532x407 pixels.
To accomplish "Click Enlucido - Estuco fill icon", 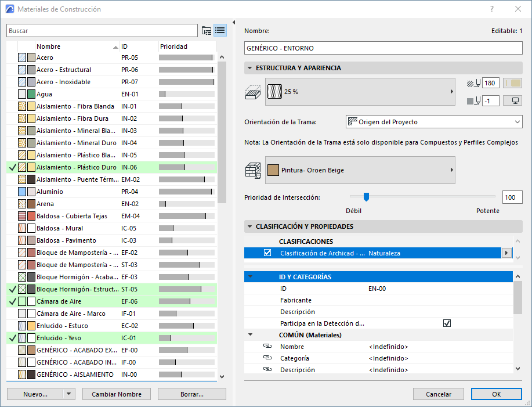I will pyautogui.click(x=22, y=326).
